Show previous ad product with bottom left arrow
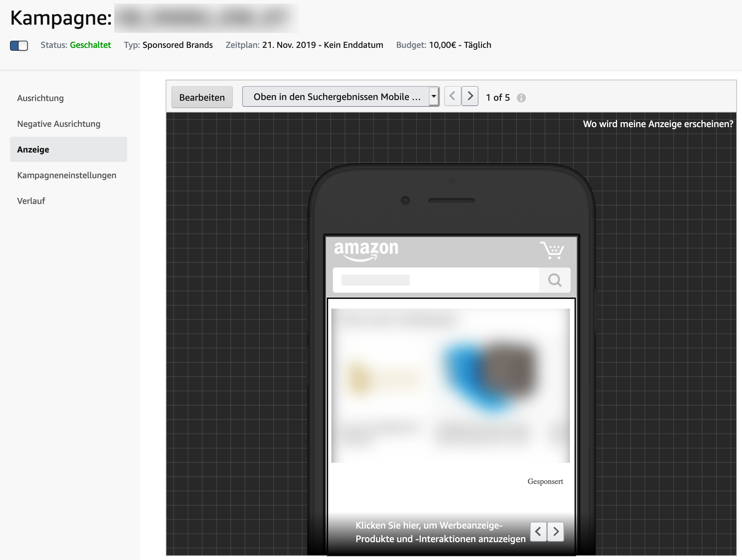 pos(538,532)
